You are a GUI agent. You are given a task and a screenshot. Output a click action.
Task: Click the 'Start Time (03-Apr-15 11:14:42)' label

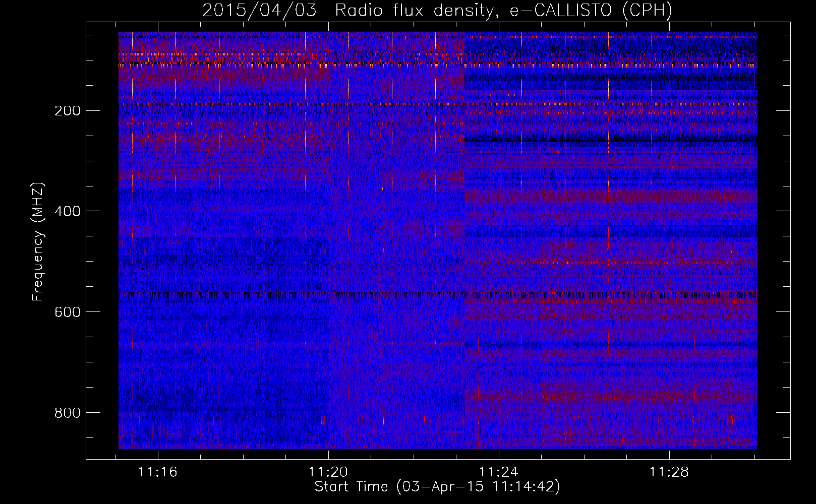tap(437, 487)
